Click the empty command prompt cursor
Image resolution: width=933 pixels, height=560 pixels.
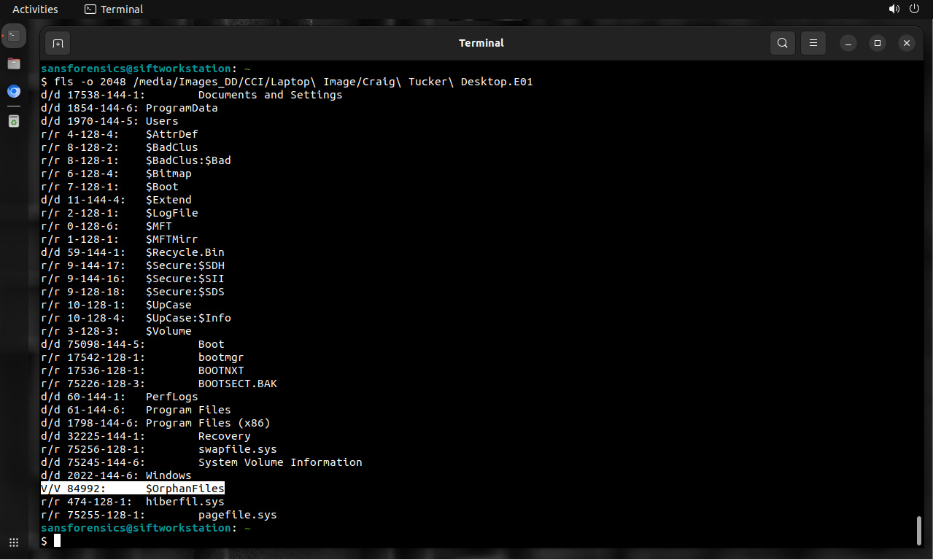[x=57, y=541]
